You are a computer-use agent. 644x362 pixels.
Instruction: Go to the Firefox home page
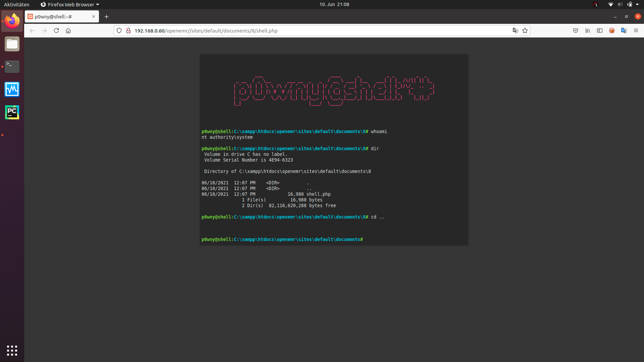68,31
